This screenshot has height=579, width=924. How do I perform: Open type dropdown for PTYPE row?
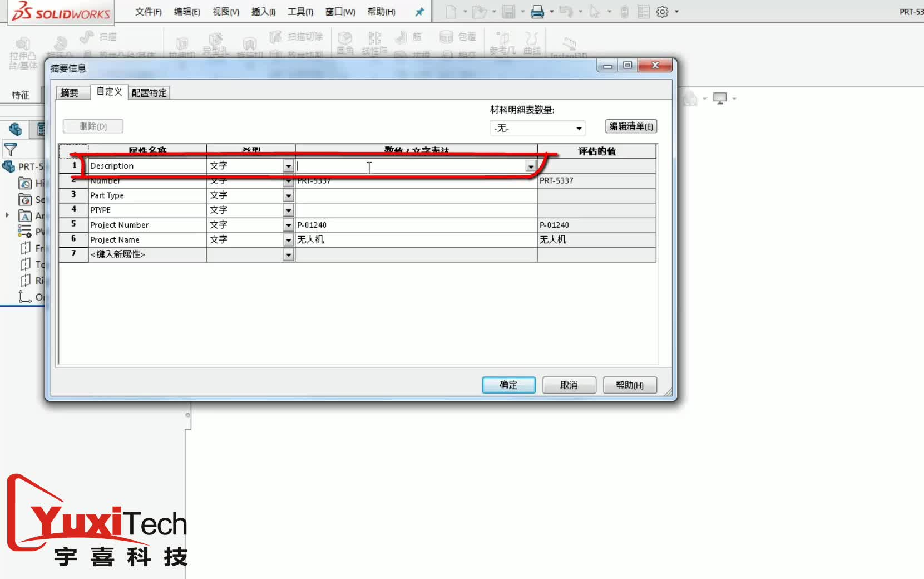(288, 210)
